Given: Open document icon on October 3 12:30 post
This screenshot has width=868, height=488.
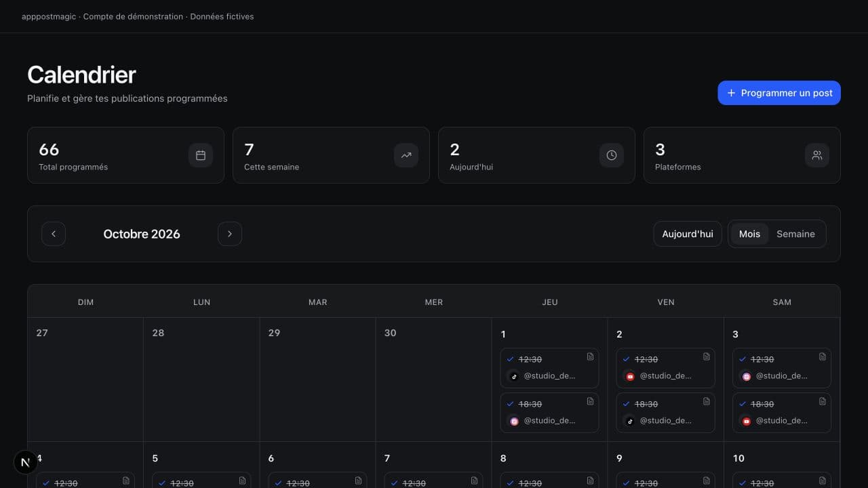Looking at the screenshot, I should [823, 357].
